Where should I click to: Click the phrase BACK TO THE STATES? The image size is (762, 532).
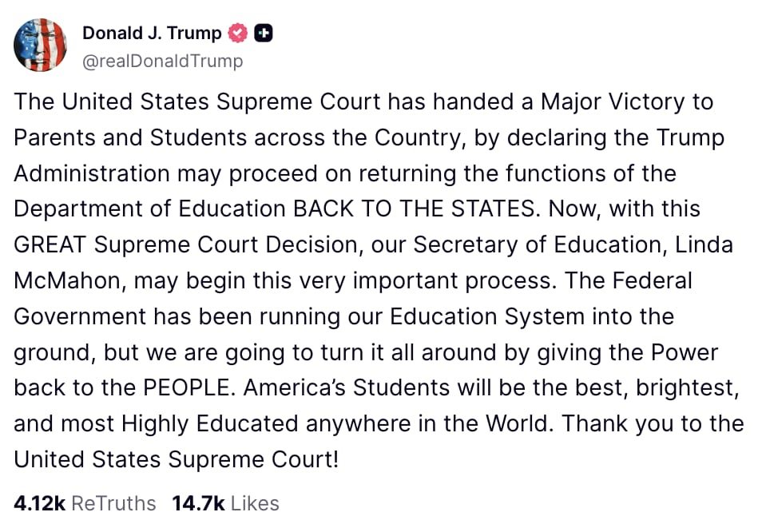416,209
